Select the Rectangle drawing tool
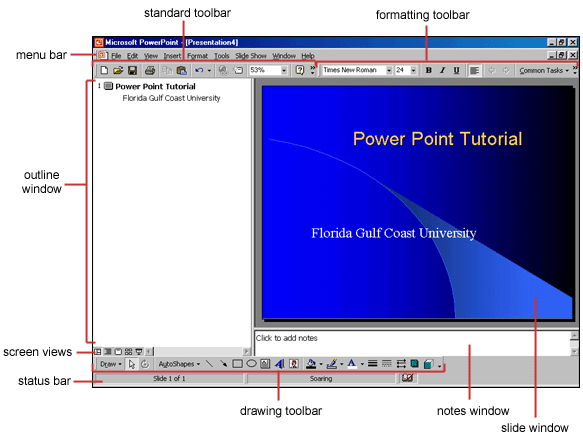Image resolution: width=583 pixels, height=437 pixels. pos(237,363)
